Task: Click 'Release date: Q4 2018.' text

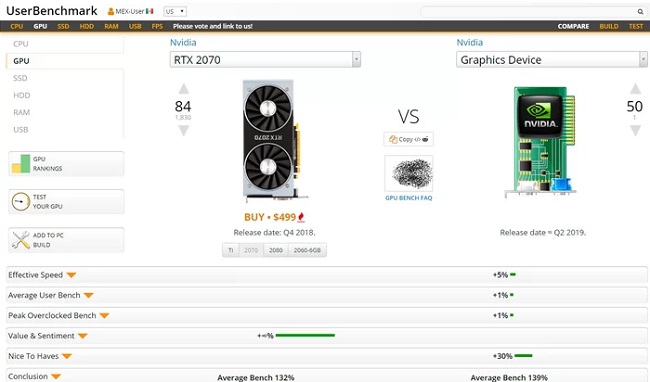Action: click(274, 232)
